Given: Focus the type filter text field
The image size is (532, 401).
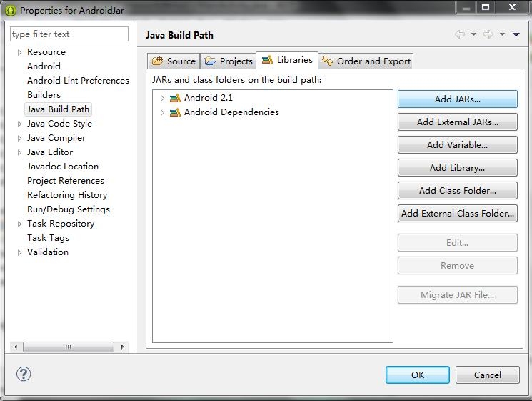Looking at the screenshot, I should [69, 34].
